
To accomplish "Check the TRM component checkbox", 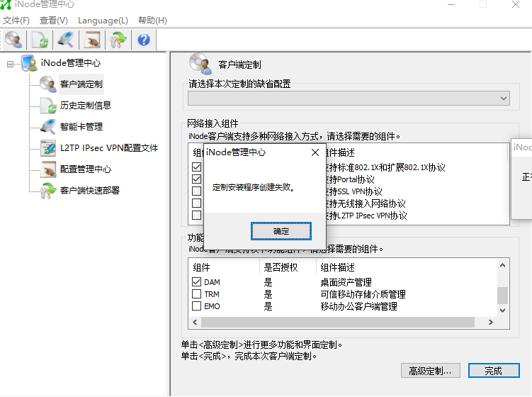I will click(x=196, y=293).
